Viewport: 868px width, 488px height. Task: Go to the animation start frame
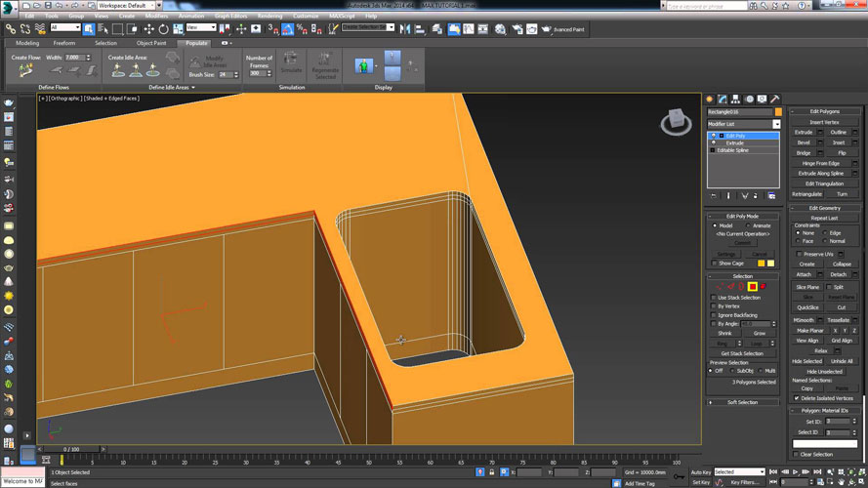click(773, 472)
